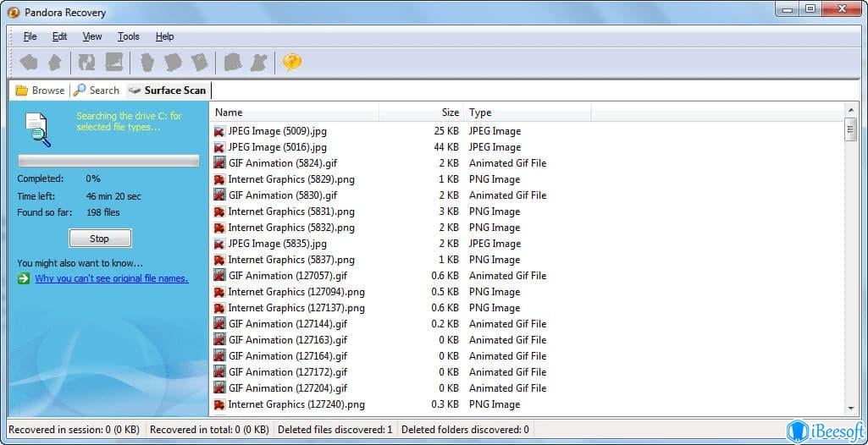Viewport: 868px width, 445px height.
Task: Click the icon of GIF Animation (5830).gif
Action: 219,195
